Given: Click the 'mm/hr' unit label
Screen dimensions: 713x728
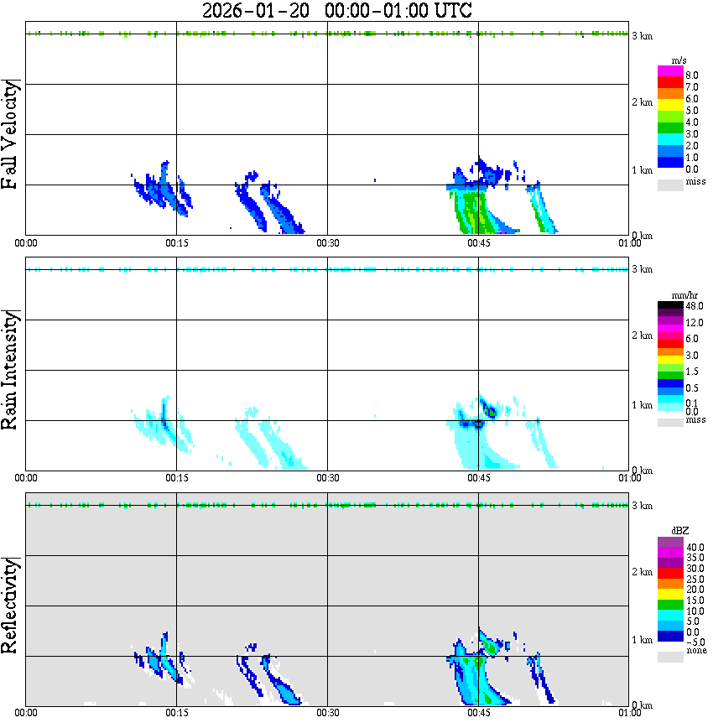Looking at the screenshot, I should (684, 295).
